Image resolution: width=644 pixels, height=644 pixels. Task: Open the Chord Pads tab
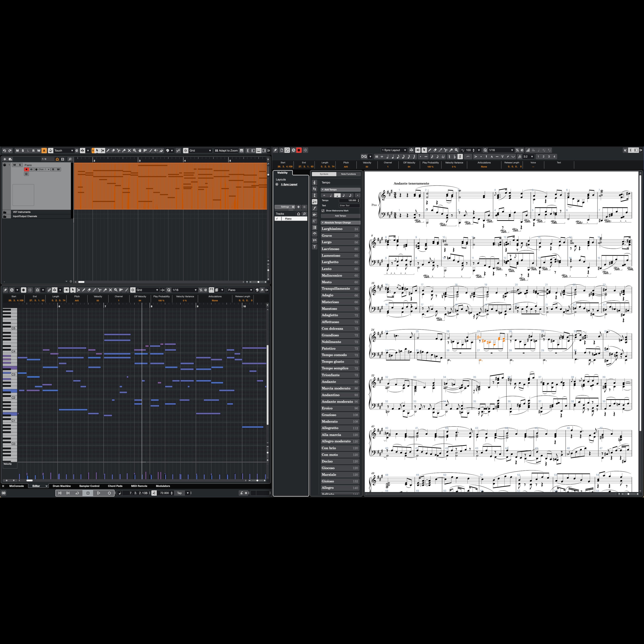point(115,486)
